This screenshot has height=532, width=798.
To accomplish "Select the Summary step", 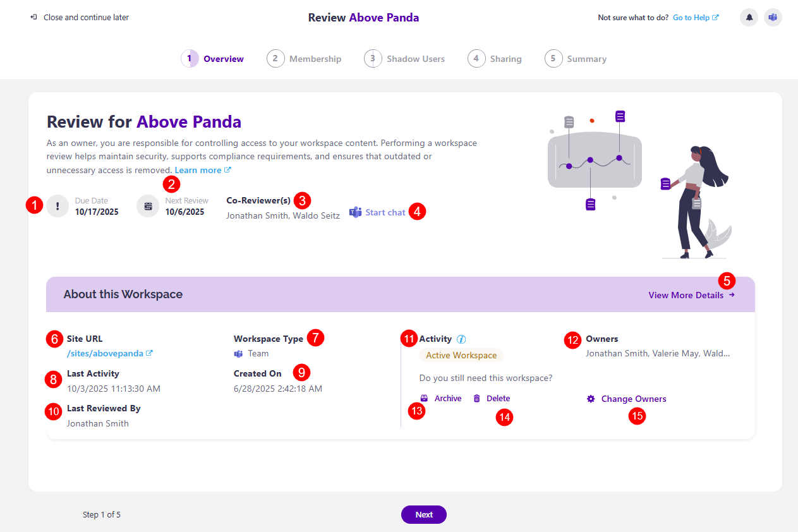I will pos(576,59).
